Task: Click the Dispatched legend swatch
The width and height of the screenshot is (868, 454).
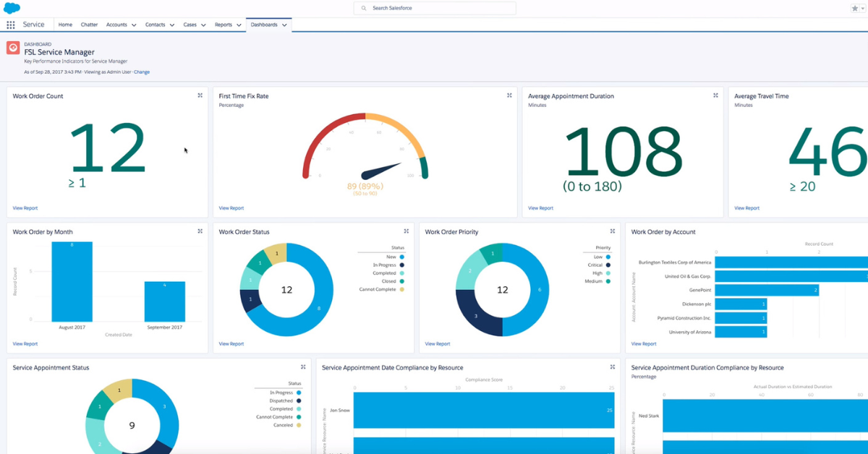Action: tap(299, 401)
